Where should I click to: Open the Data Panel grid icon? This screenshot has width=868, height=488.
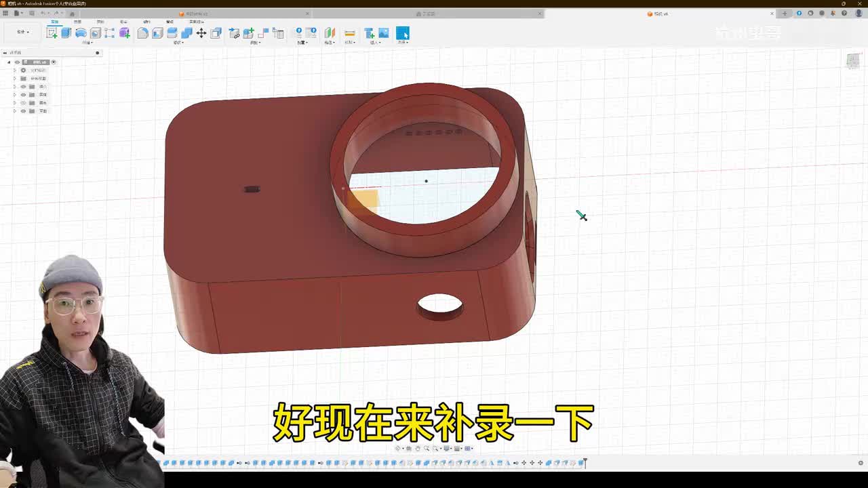click(x=5, y=13)
